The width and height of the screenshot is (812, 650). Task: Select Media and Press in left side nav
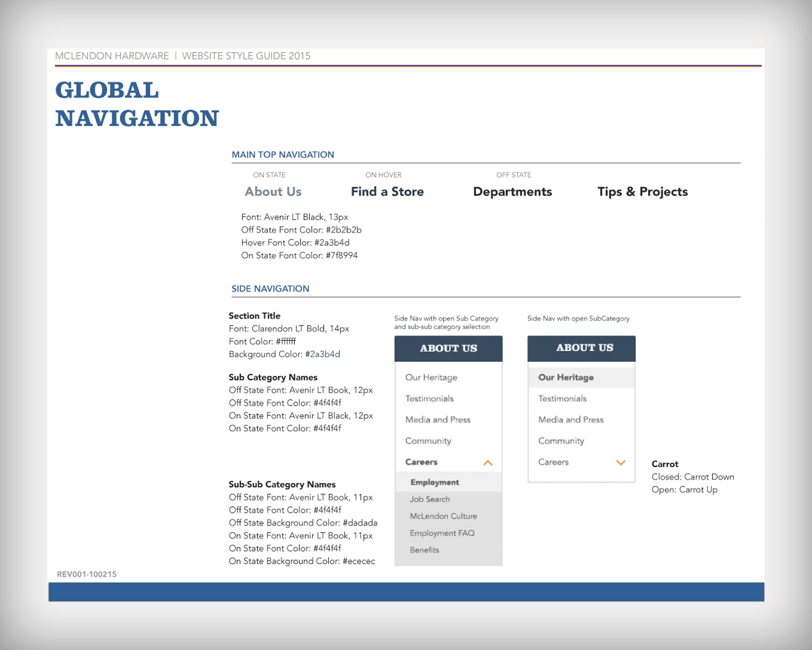pyautogui.click(x=438, y=420)
